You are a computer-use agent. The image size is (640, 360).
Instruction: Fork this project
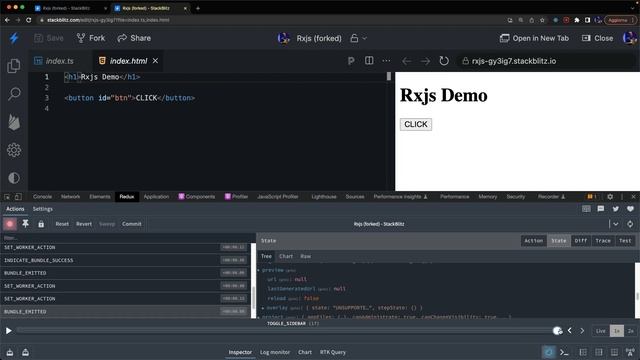[91, 38]
